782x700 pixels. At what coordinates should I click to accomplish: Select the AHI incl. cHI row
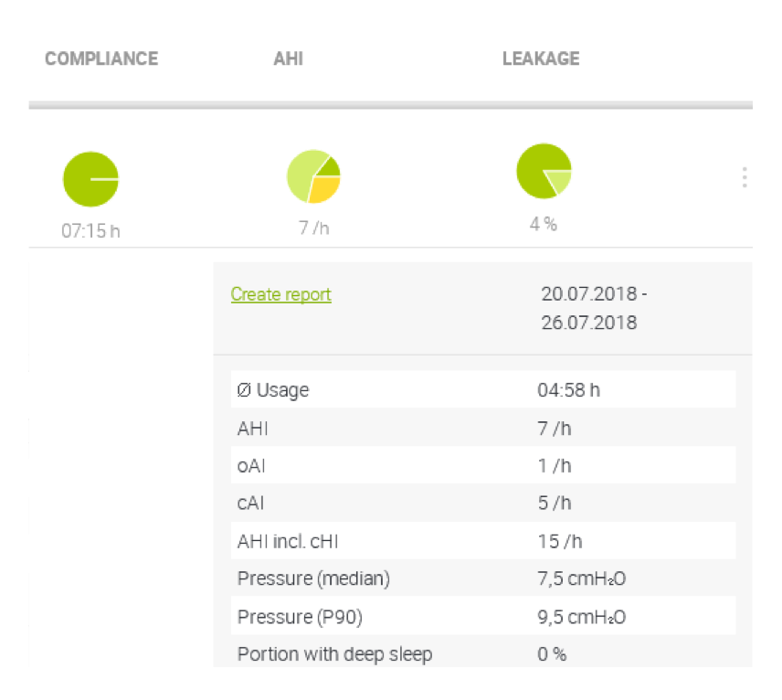pos(482,541)
